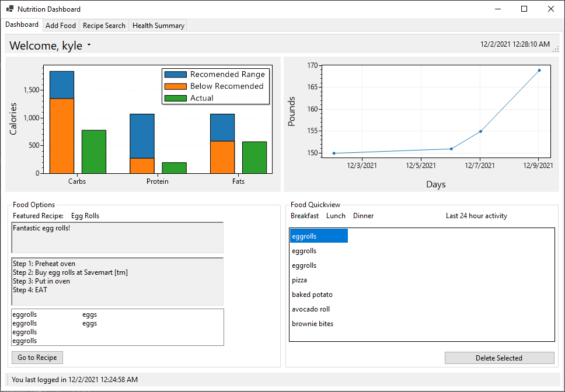View the Health Summary tab
This screenshot has height=392, width=565.
[x=158, y=25]
